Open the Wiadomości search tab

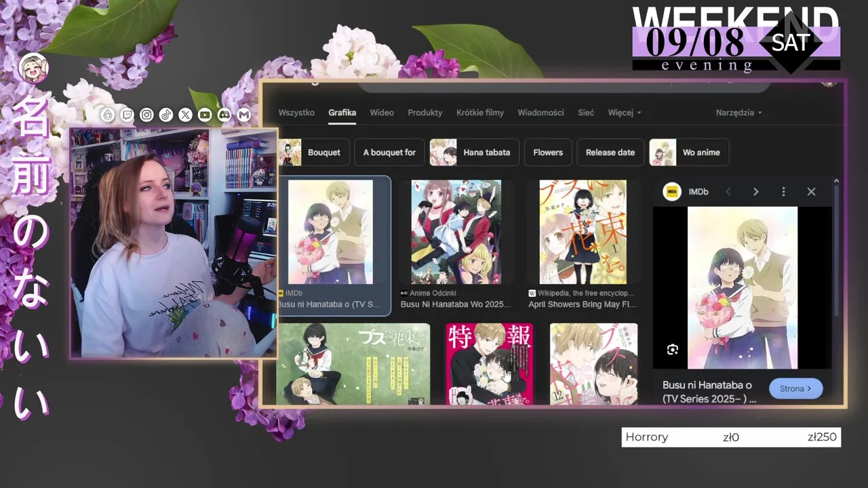pos(540,113)
